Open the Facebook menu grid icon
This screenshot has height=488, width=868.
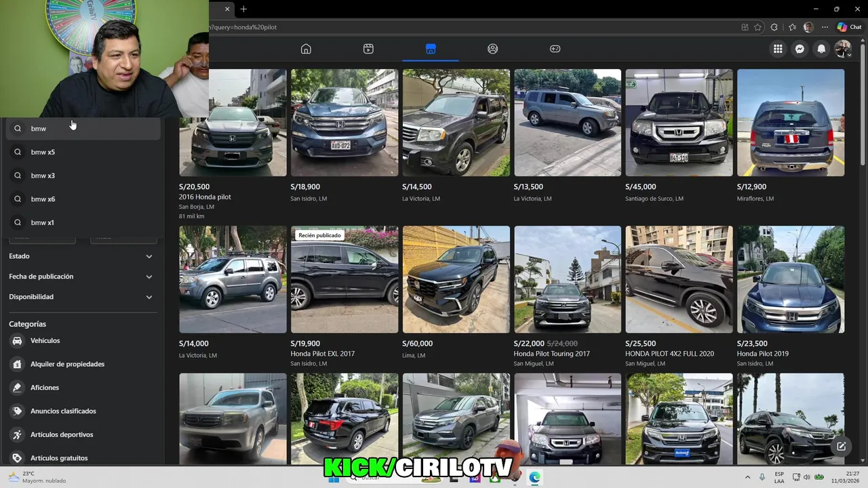pos(778,49)
